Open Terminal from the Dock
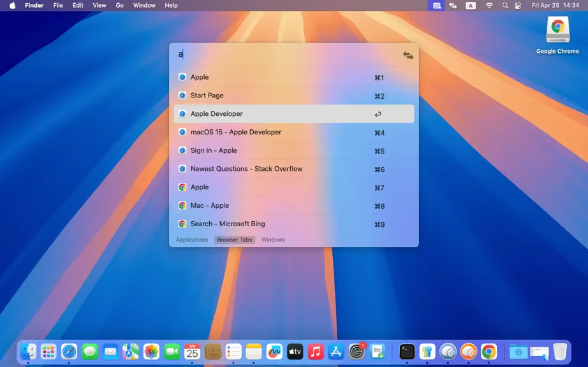588x367 pixels. (407, 352)
